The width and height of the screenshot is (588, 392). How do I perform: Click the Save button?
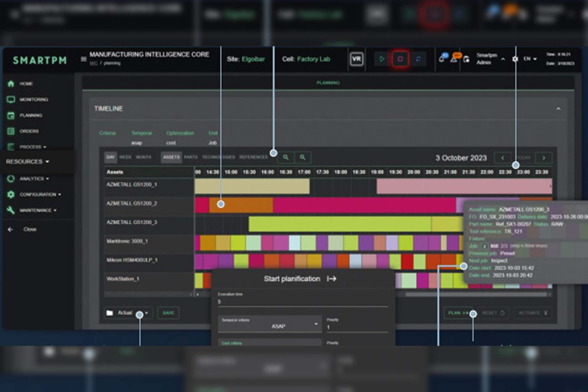coord(168,313)
